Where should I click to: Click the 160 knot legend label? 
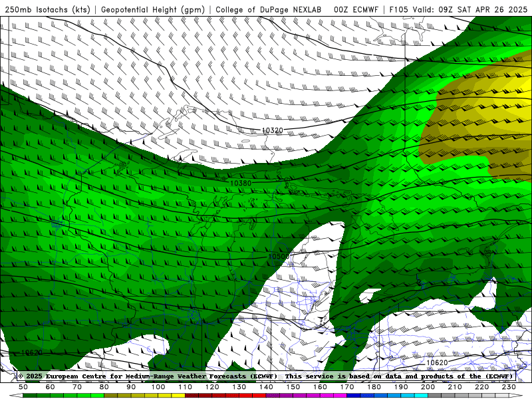[x=321, y=387]
